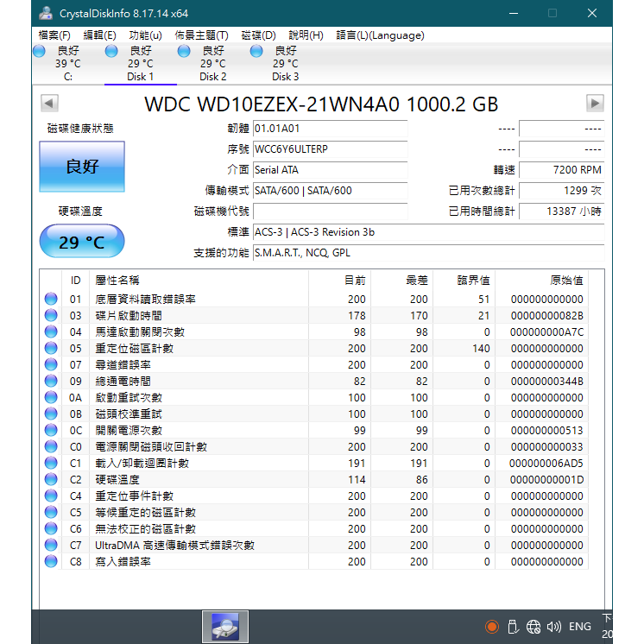Click status orb for attribute C7 row
The width and height of the screenshot is (644, 644).
pos(51,545)
